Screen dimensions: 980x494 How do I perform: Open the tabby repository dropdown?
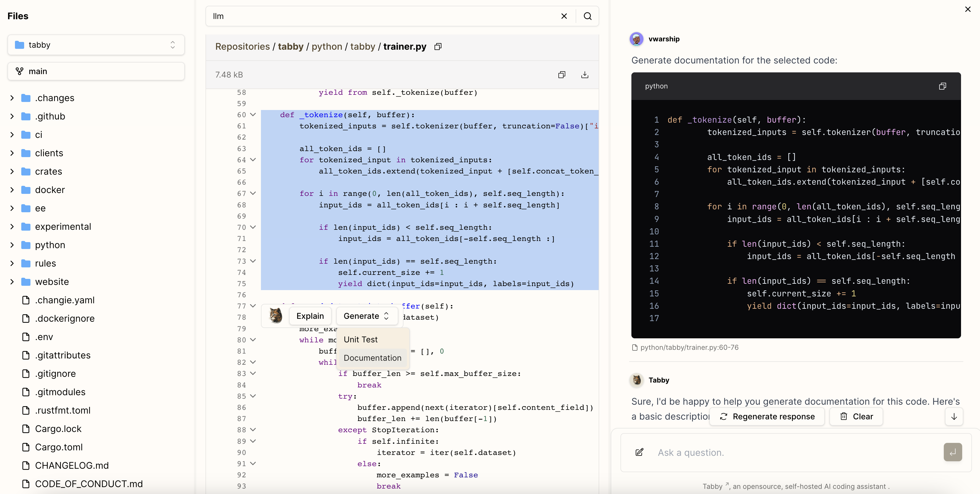tap(96, 45)
